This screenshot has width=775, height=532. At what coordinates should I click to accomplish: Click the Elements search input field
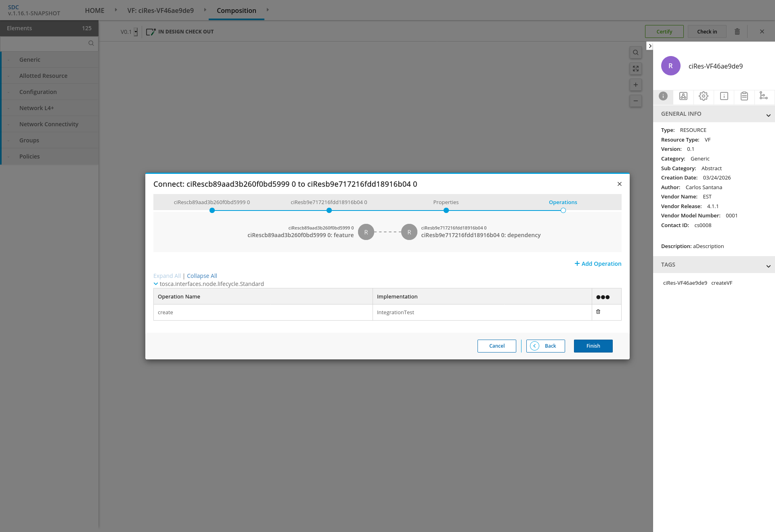point(44,44)
